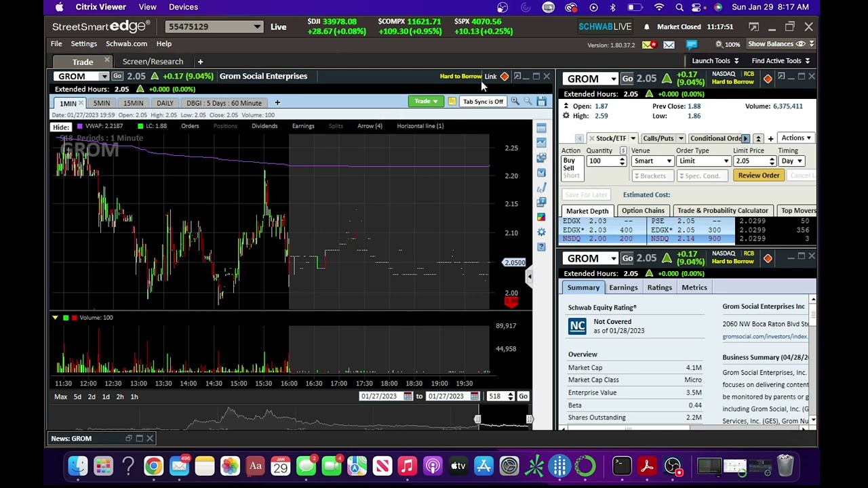This screenshot has height=488, width=868.
Task: Toggle Horizontal line (1) visibility
Action: pyautogui.click(x=420, y=126)
